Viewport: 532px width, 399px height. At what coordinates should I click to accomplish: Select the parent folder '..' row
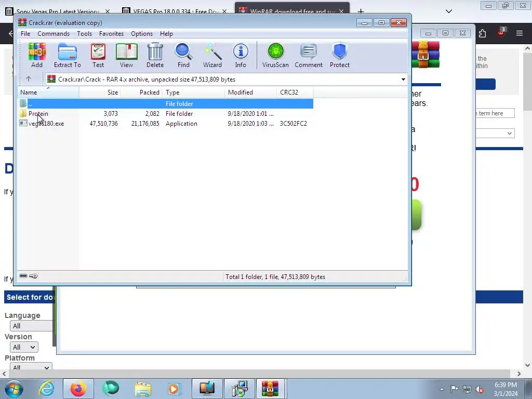(x=165, y=103)
